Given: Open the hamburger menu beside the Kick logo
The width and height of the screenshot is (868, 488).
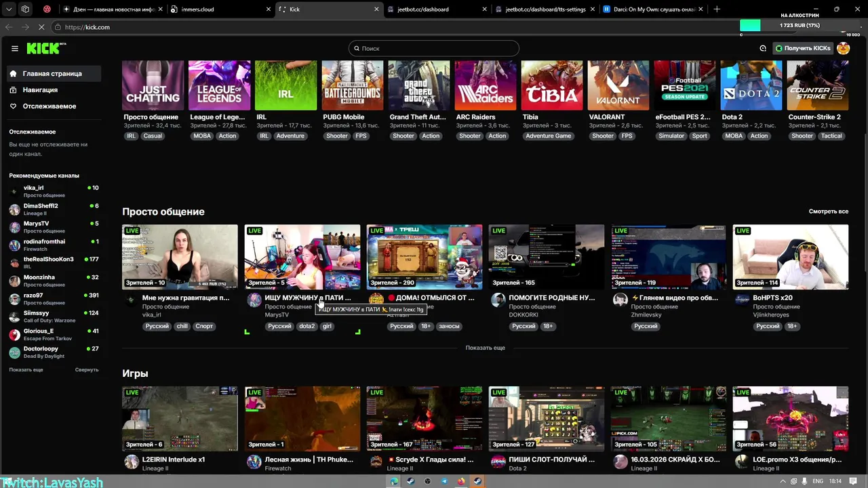Looking at the screenshot, I should (x=14, y=48).
